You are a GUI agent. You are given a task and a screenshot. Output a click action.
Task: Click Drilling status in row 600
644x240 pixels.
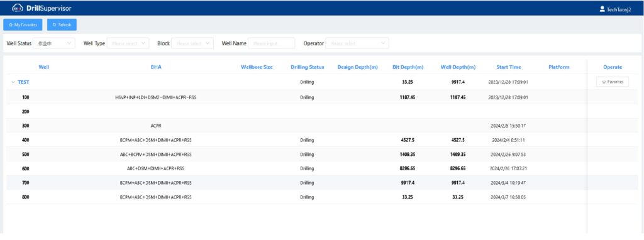(x=307, y=168)
